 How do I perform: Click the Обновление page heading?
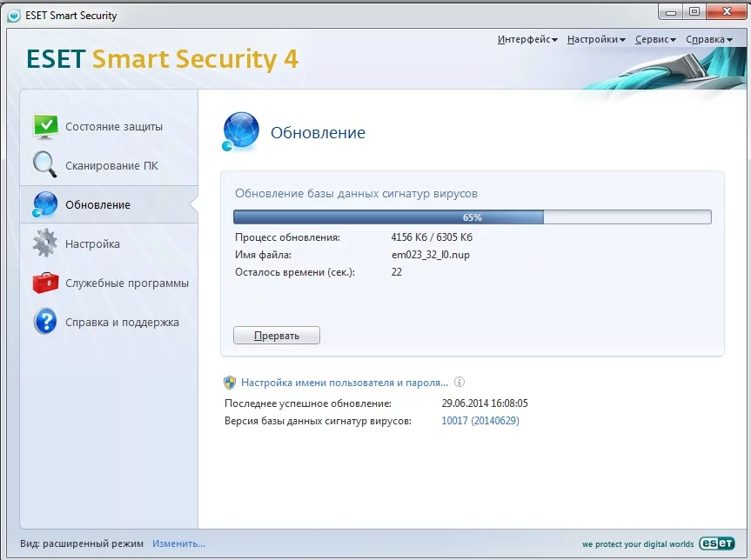pyautogui.click(x=318, y=132)
